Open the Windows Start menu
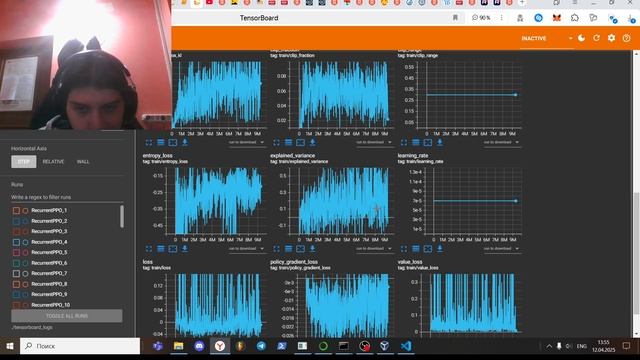640x360 pixels. pos(10,346)
